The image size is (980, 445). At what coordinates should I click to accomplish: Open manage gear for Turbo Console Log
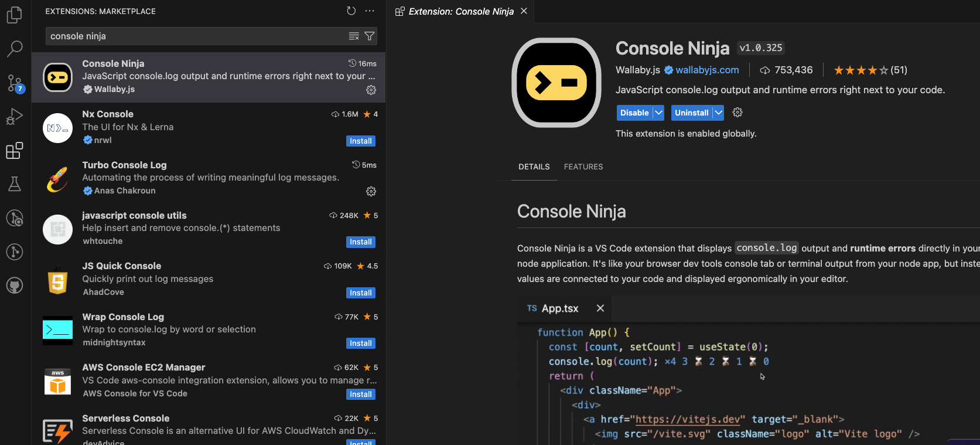[371, 191]
